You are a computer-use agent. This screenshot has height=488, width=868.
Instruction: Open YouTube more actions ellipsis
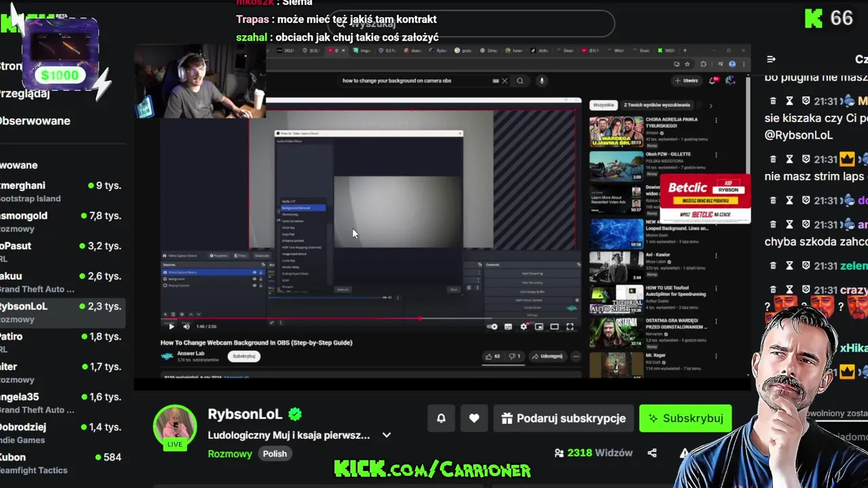coord(576,356)
